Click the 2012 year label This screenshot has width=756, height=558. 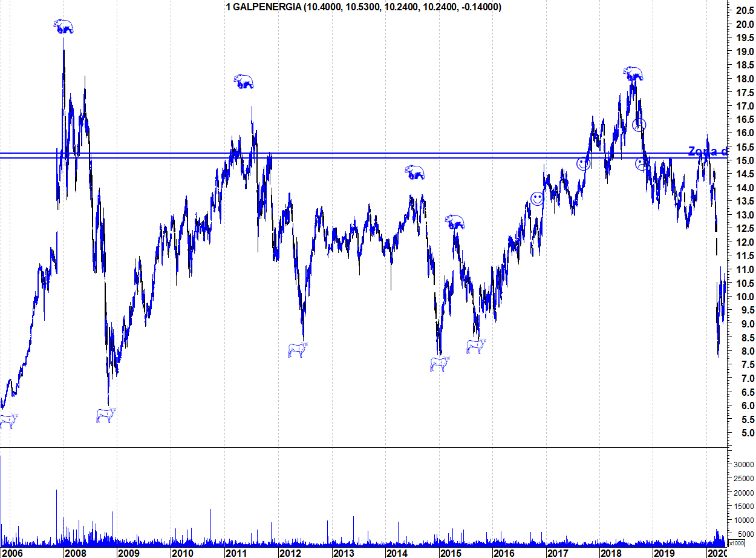tap(289, 553)
